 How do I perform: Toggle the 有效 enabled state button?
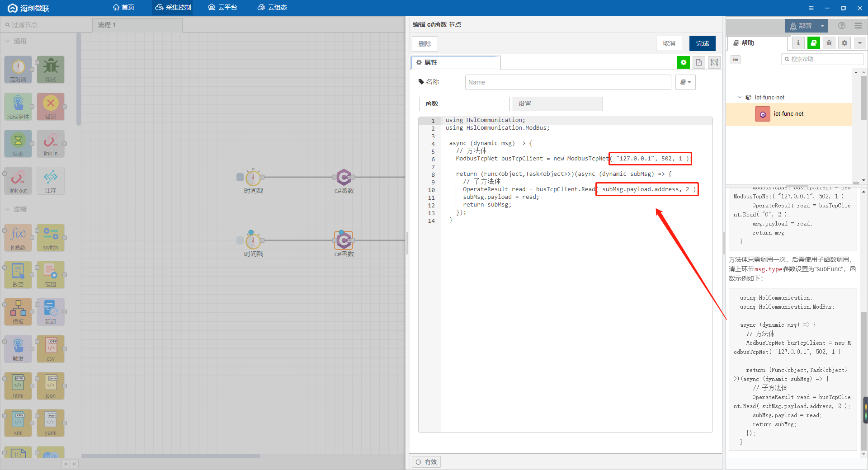point(426,462)
